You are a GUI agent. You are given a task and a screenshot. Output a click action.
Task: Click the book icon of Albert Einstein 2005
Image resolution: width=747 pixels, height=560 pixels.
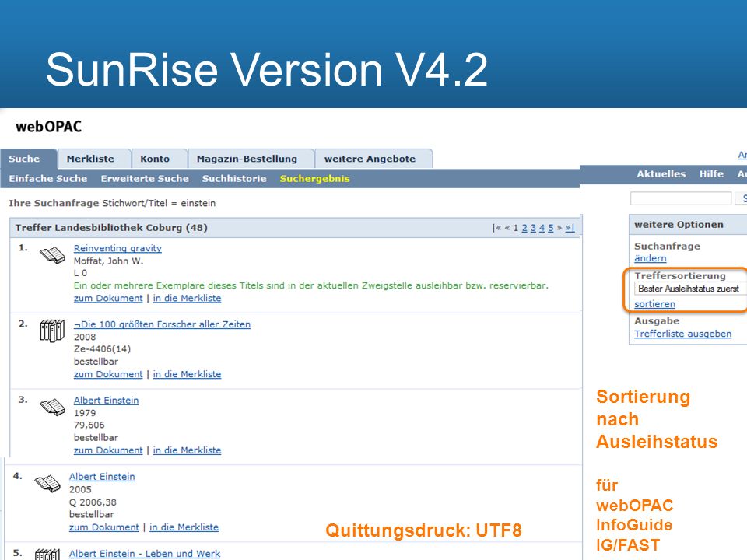pyautogui.click(x=47, y=483)
